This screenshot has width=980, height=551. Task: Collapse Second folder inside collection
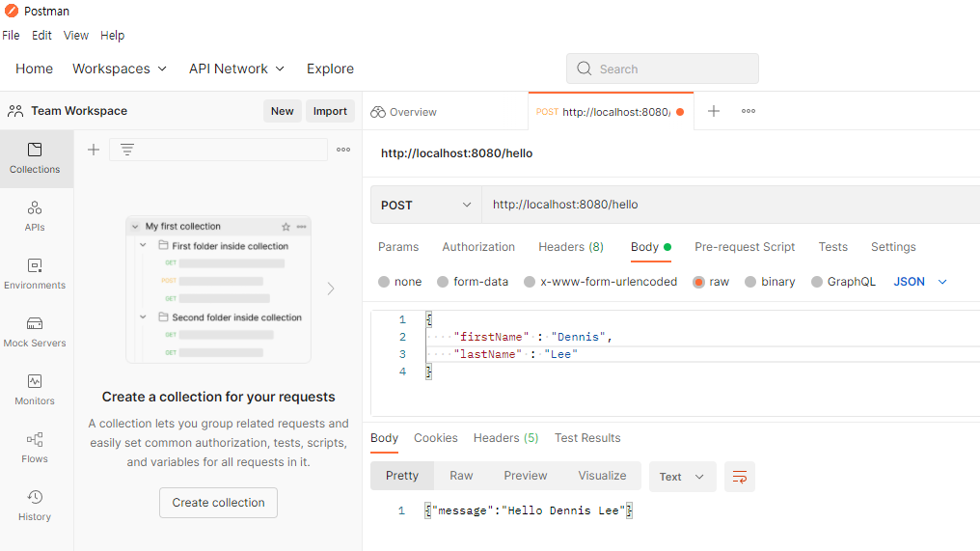click(143, 317)
